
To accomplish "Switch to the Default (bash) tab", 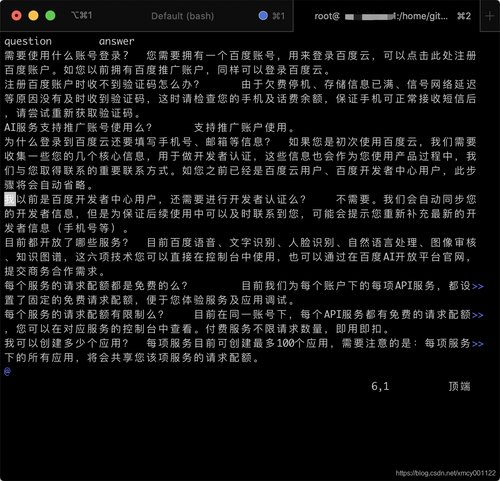I will 182,16.
